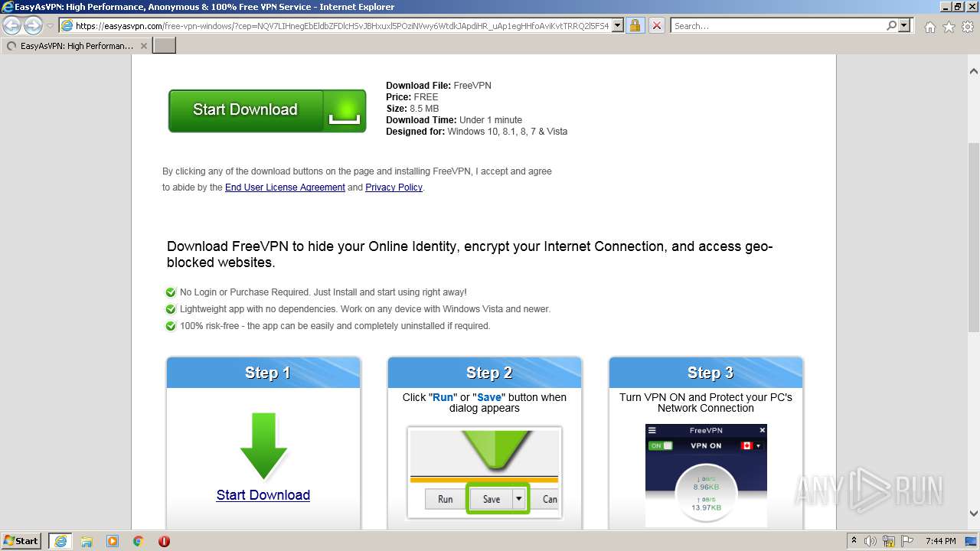980x551 pixels.
Task: Open the recent pages dropdown arrow
Action: coord(50,26)
